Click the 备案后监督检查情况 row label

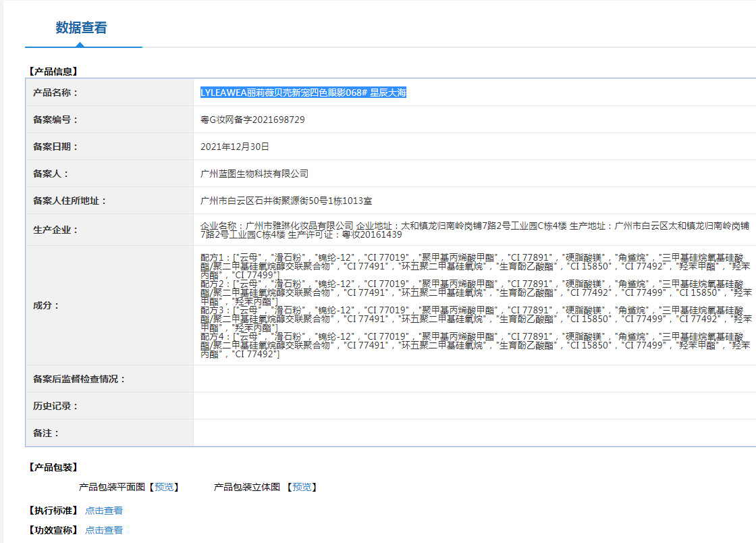pos(79,379)
